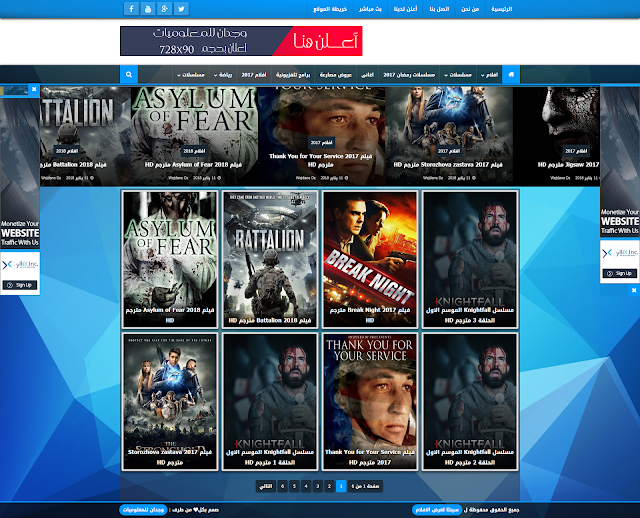Open the YouTube social icon
640x518 pixels.
[148, 9]
